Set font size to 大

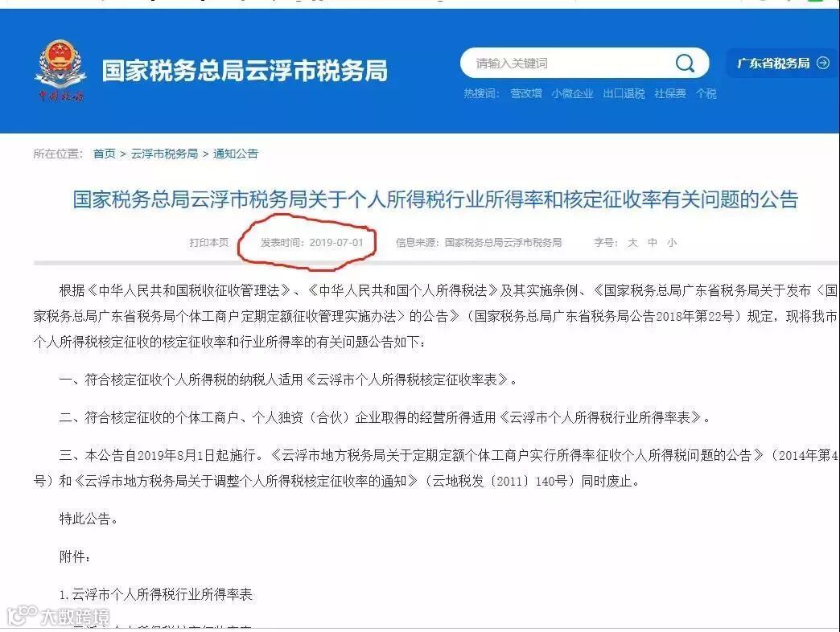click(632, 243)
